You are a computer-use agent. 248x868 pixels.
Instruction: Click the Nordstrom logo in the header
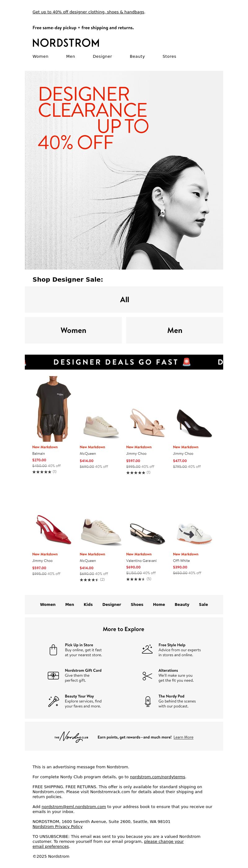coord(66,43)
